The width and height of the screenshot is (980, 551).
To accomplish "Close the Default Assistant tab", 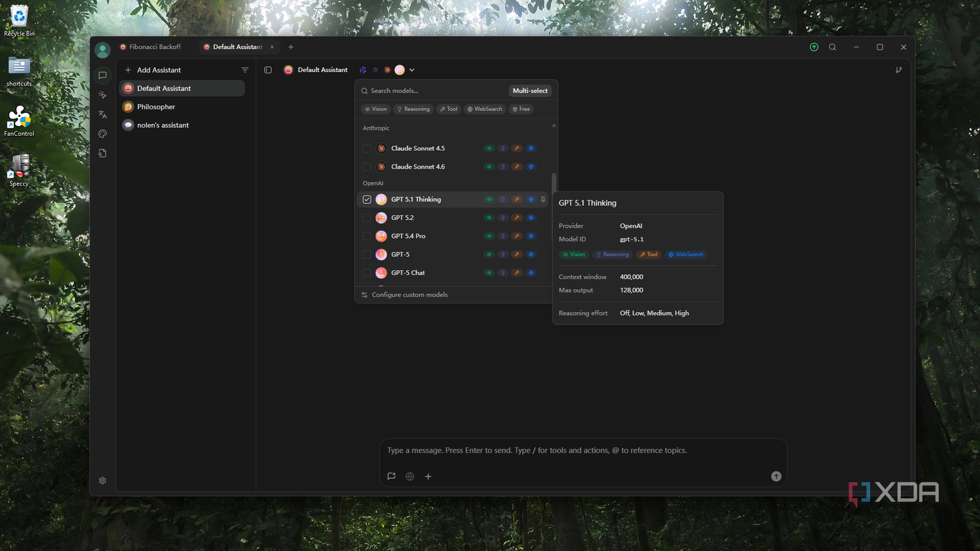I will tap(272, 47).
